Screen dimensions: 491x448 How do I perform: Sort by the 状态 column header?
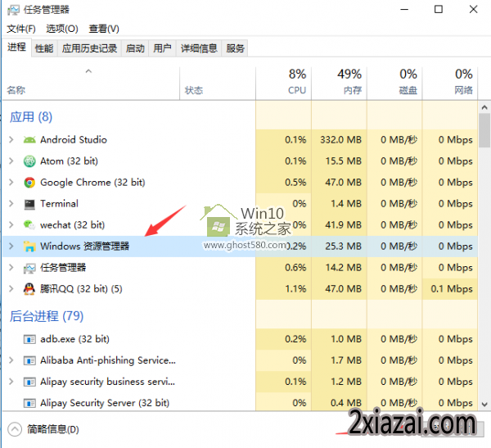(218, 84)
